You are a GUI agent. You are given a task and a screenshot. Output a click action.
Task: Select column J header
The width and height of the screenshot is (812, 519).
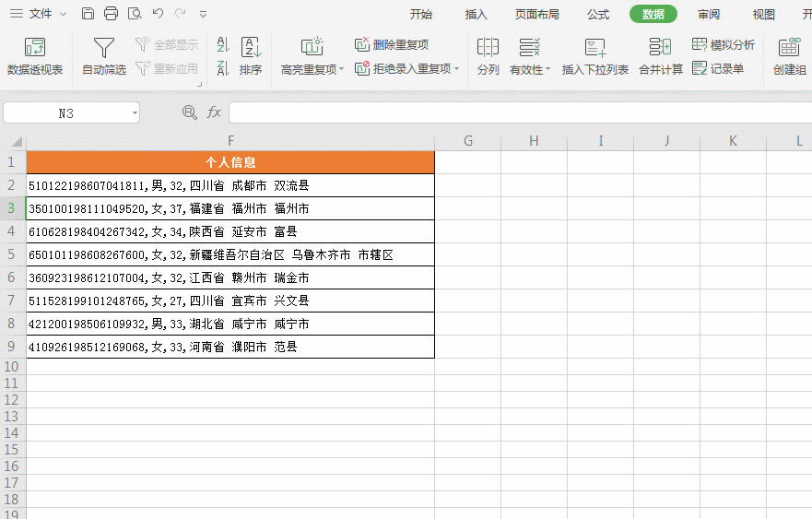[666, 140]
